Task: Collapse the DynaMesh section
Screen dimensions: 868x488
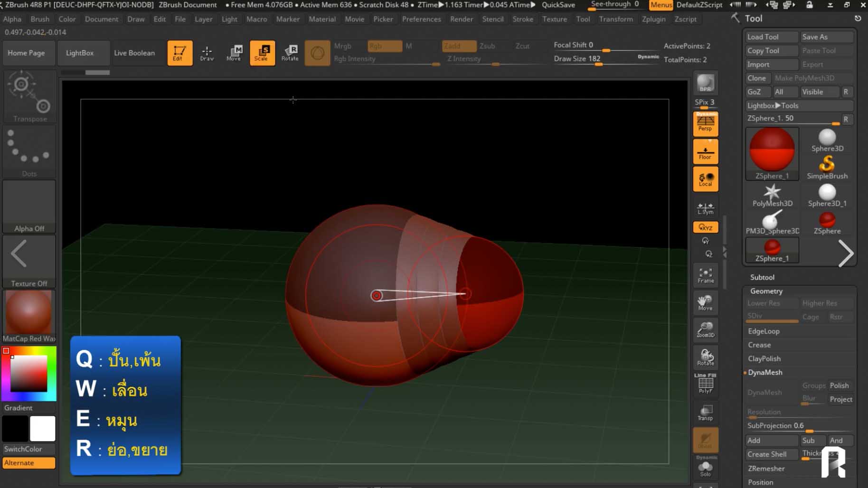Action: click(x=765, y=373)
